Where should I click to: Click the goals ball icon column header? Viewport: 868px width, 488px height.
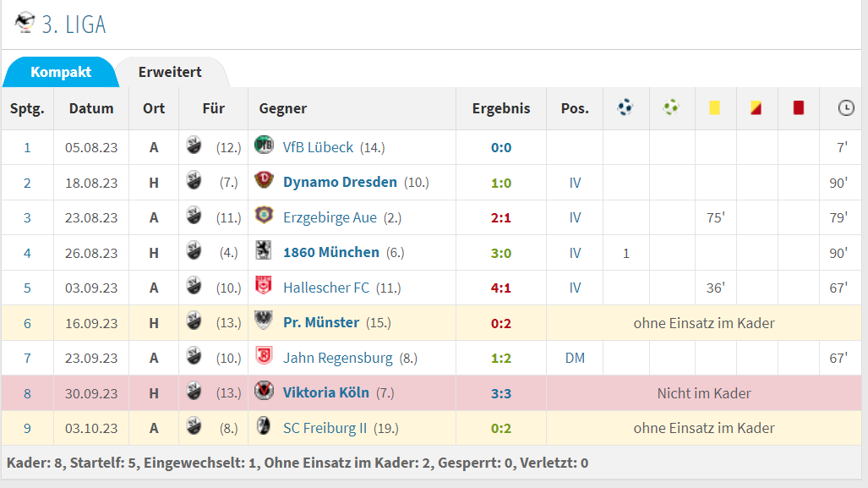point(625,107)
